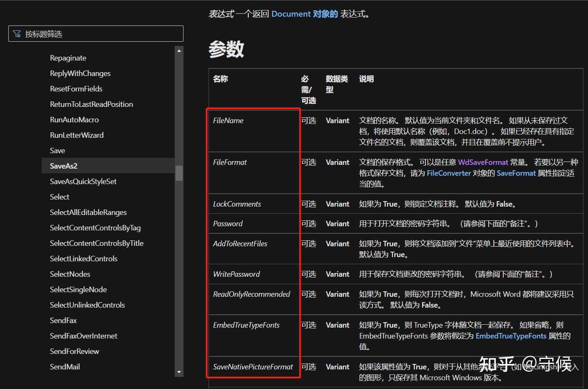Image resolution: width=588 pixels, height=389 pixels.
Task: Open the FileConverter object link
Action: click(x=449, y=173)
